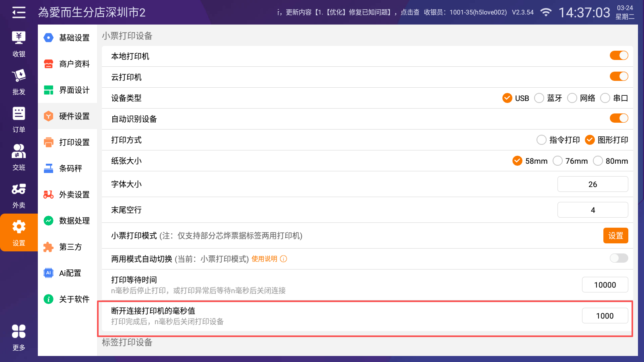Choose the 80mm paper size option
The height and width of the screenshot is (362, 644).
pos(598,161)
